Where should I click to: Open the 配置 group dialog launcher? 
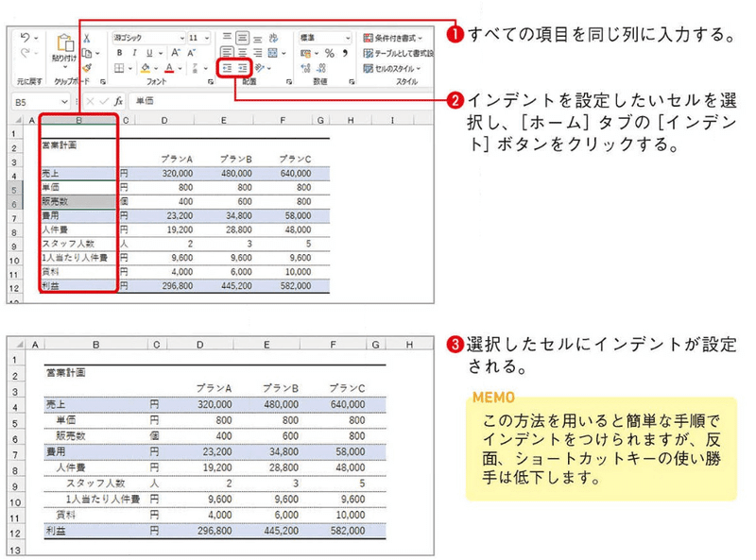click(x=289, y=82)
